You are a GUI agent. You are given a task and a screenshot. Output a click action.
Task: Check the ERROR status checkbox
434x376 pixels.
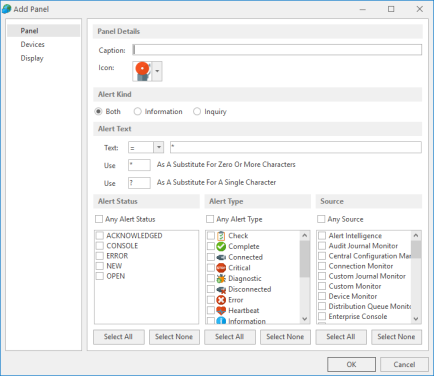(x=100, y=256)
